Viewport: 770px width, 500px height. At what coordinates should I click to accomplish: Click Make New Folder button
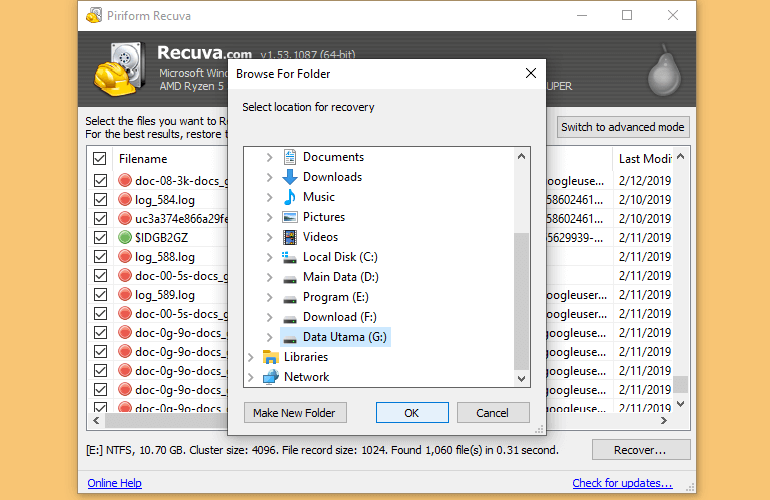tap(295, 413)
